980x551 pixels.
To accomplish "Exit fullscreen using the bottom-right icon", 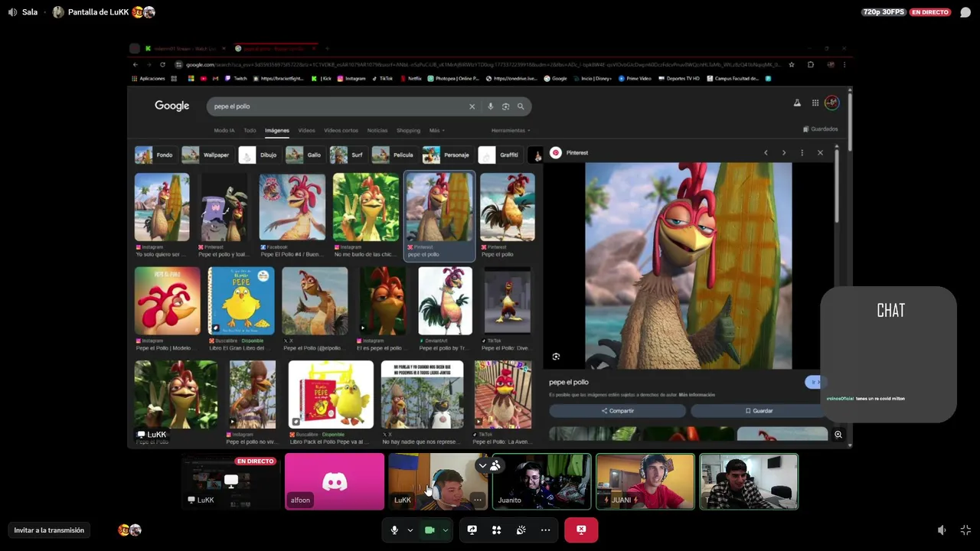I will 965,530.
